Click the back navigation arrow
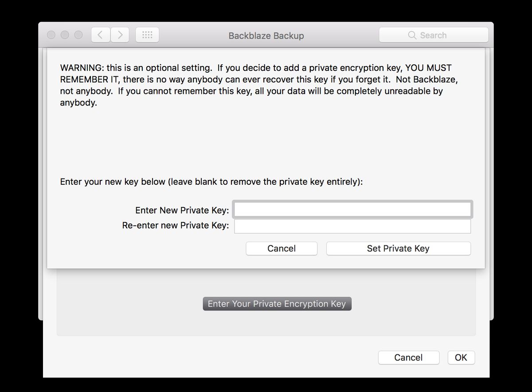 point(101,35)
